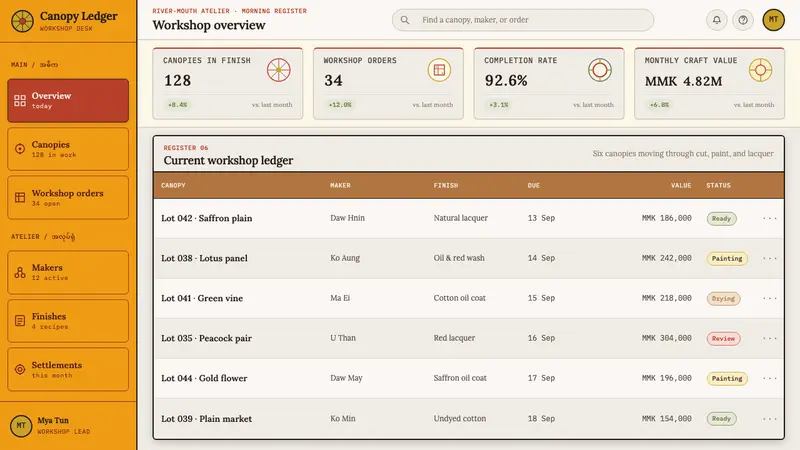The height and width of the screenshot is (450, 800).
Task: Open more options for Lot 038 Lotus panel
Action: [x=769, y=258]
